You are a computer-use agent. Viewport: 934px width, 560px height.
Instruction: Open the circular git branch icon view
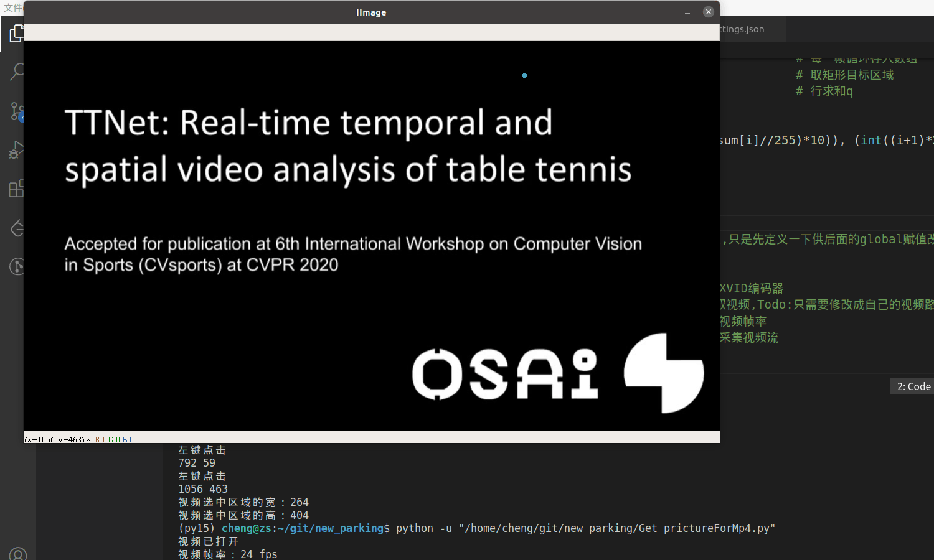16,266
